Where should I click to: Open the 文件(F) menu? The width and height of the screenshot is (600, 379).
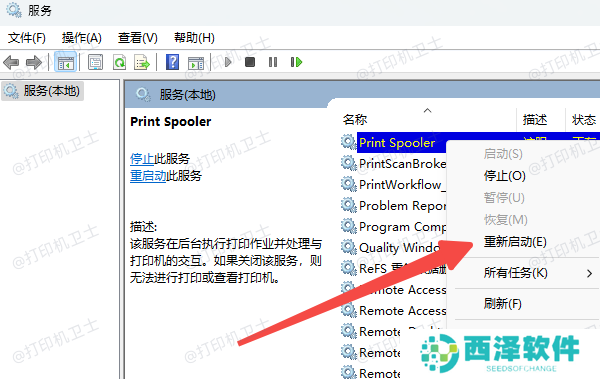[x=27, y=38]
